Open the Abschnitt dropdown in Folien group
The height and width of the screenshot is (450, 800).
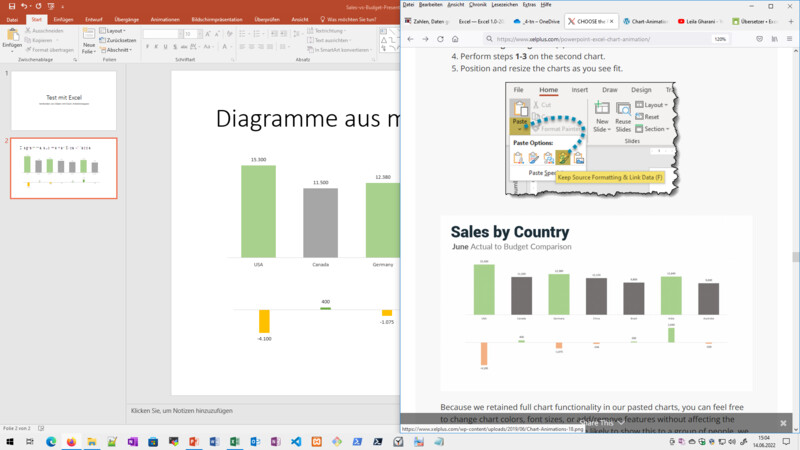[x=116, y=49]
